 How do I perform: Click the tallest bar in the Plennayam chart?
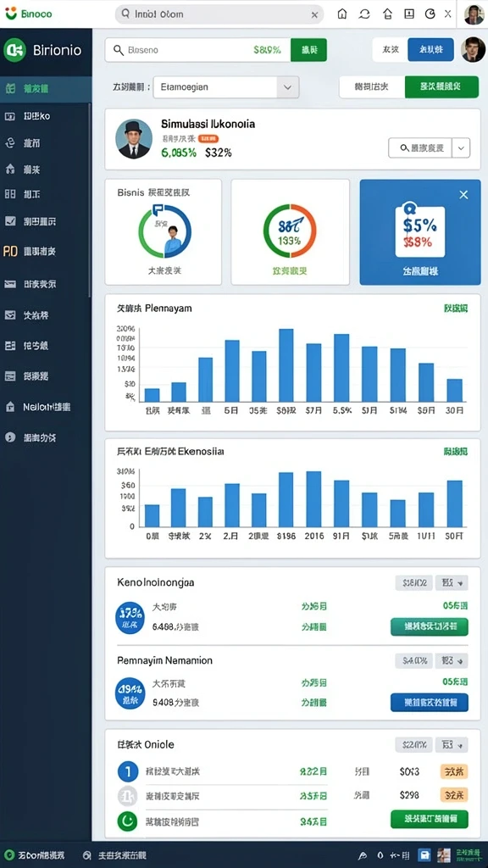point(286,365)
